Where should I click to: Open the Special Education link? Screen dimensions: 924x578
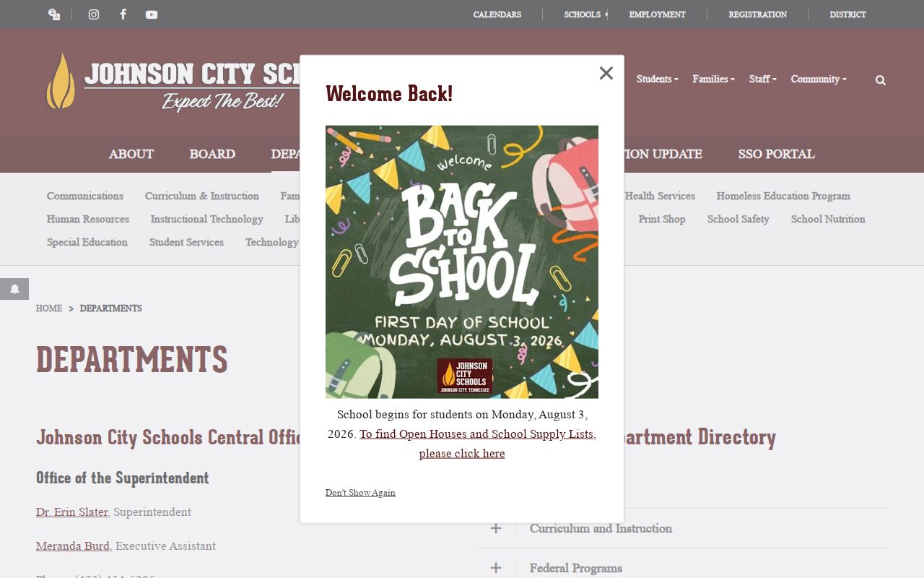87,242
